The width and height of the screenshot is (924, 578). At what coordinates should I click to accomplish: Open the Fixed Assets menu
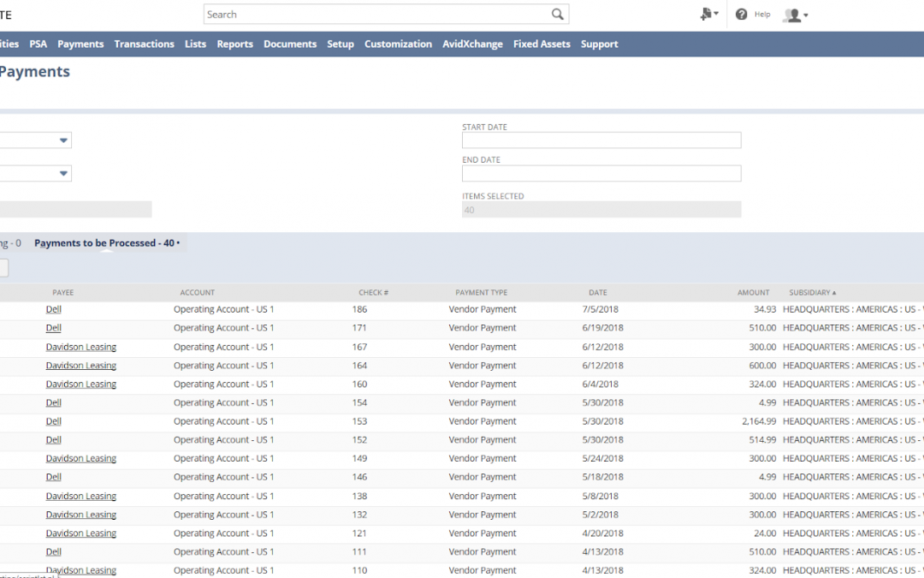(x=542, y=45)
